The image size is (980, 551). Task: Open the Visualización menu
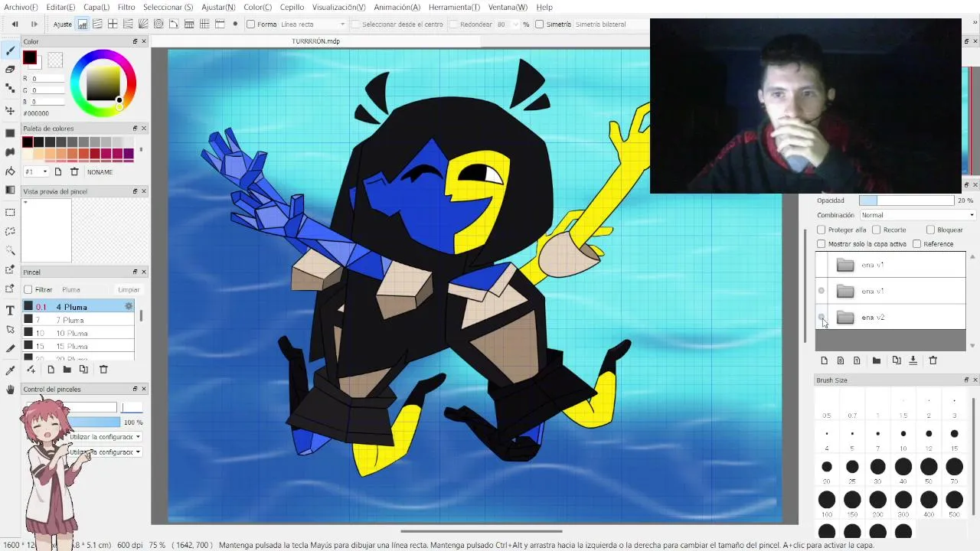click(x=339, y=7)
